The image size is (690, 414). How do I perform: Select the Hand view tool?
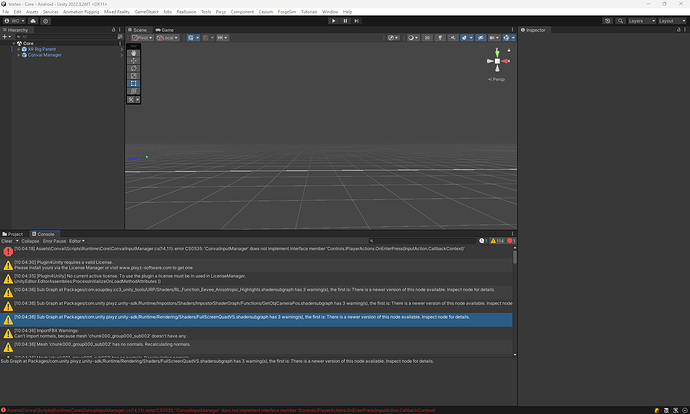[x=134, y=53]
